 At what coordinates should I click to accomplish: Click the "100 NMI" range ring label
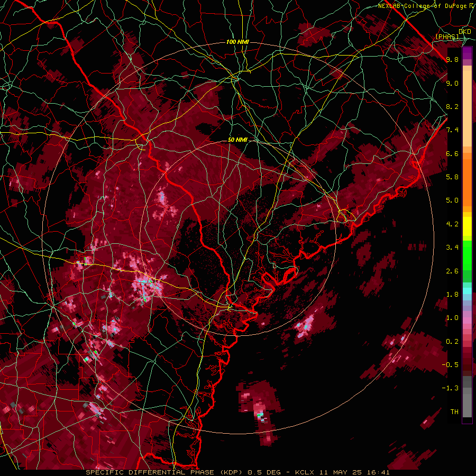pos(237,42)
